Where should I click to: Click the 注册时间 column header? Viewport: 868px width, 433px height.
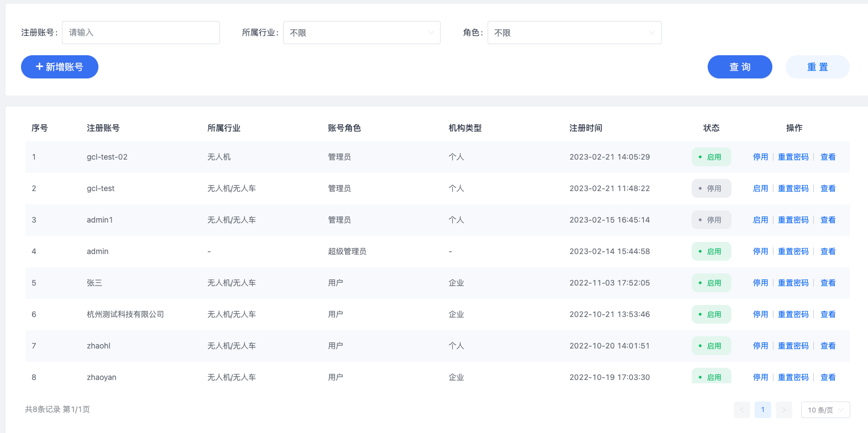(585, 128)
